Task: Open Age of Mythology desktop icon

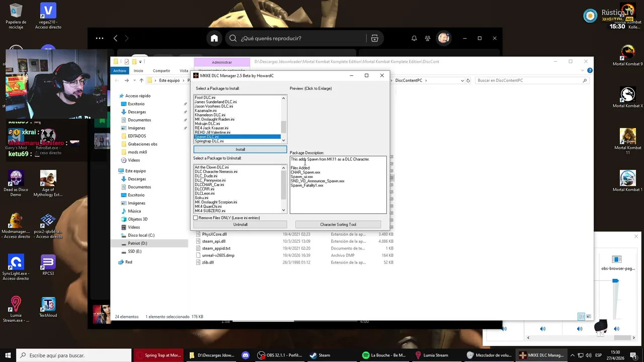Action: click(x=48, y=184)
